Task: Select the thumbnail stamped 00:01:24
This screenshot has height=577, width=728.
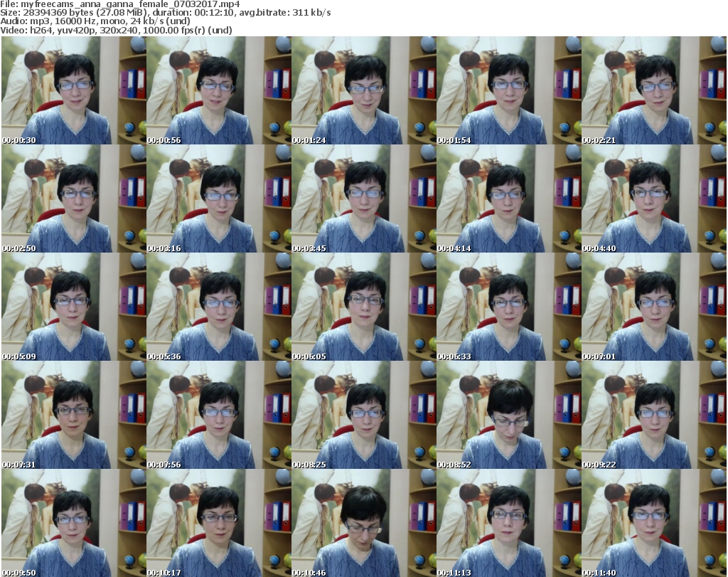Action: [364, 90]
